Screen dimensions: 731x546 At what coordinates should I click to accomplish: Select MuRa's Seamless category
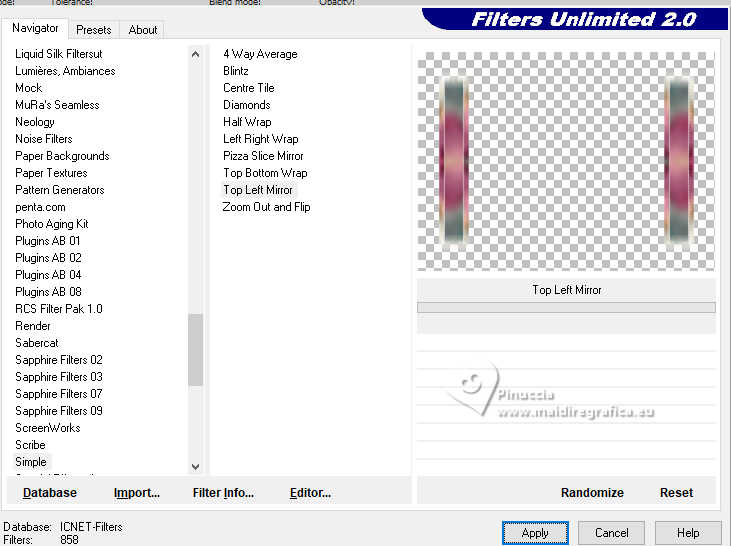57,105
